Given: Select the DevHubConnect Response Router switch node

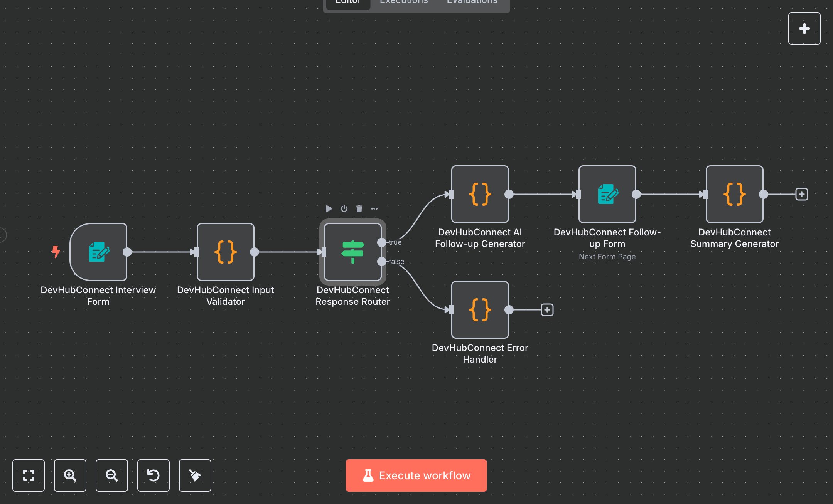Looking at the screenshot, I should pos(352,252).
